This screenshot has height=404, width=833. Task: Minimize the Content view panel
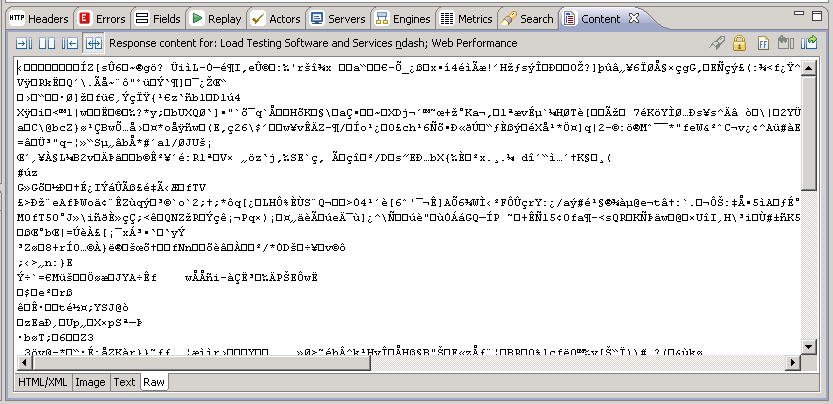(798, 14)
